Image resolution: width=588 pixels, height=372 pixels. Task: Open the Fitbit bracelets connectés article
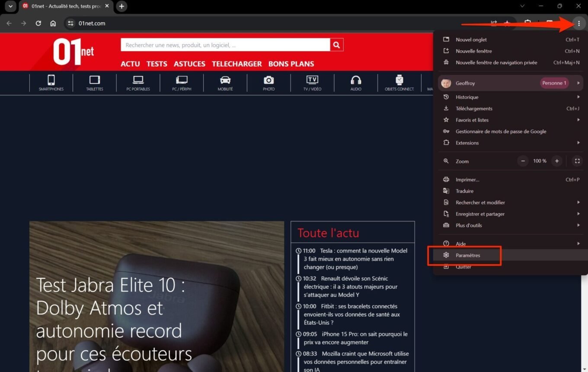pos(352,314)
